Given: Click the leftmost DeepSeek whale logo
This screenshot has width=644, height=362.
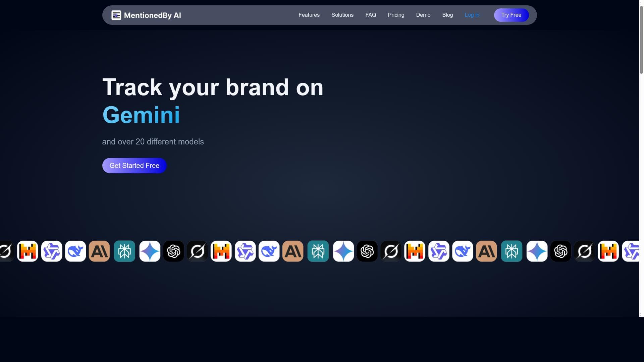Looking at the screenshot, I should point(75,251).
